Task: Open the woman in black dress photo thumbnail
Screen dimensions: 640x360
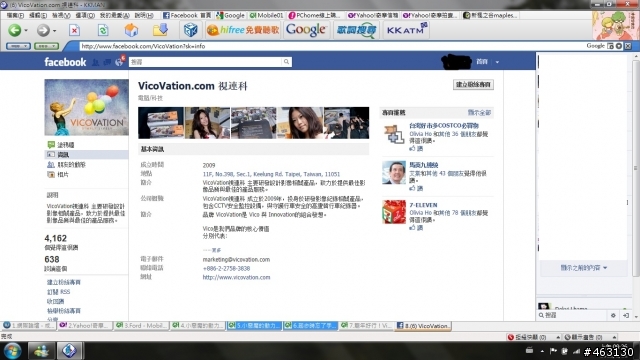Action: coord(207,123)
